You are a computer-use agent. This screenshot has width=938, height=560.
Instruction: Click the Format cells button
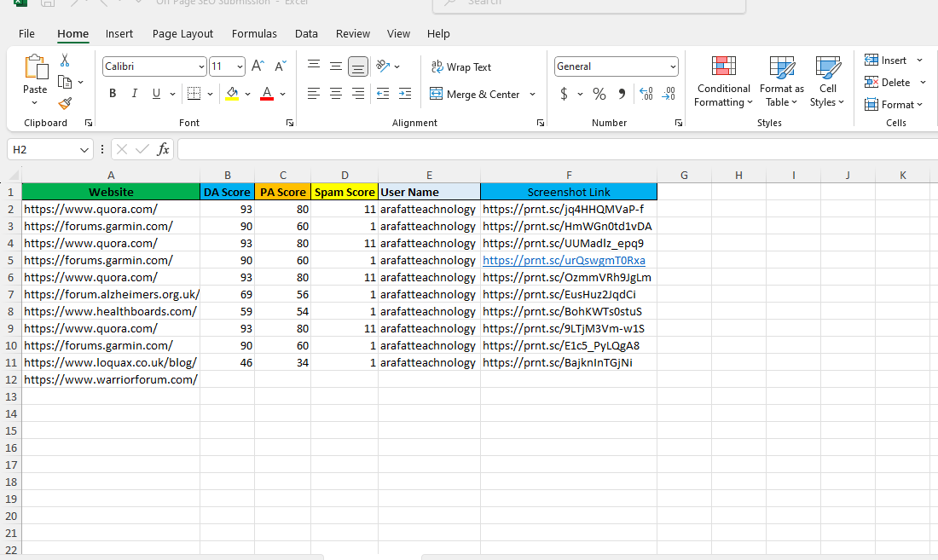click(x=895, y=105)
